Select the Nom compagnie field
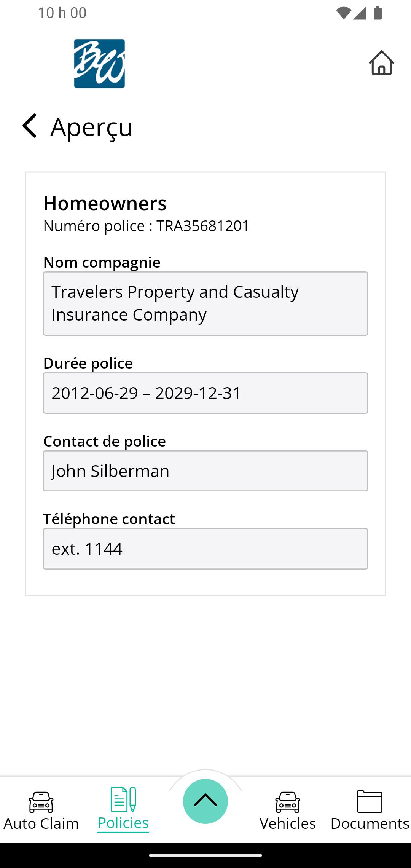The height and width of the screenshot is (868, 411). [x=205, y=303]
